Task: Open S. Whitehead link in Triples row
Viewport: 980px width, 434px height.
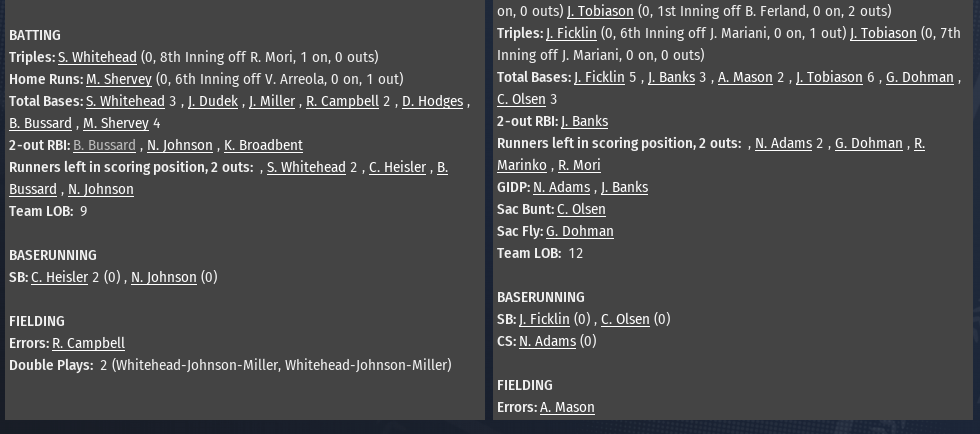Action: (x=97, y=58)
